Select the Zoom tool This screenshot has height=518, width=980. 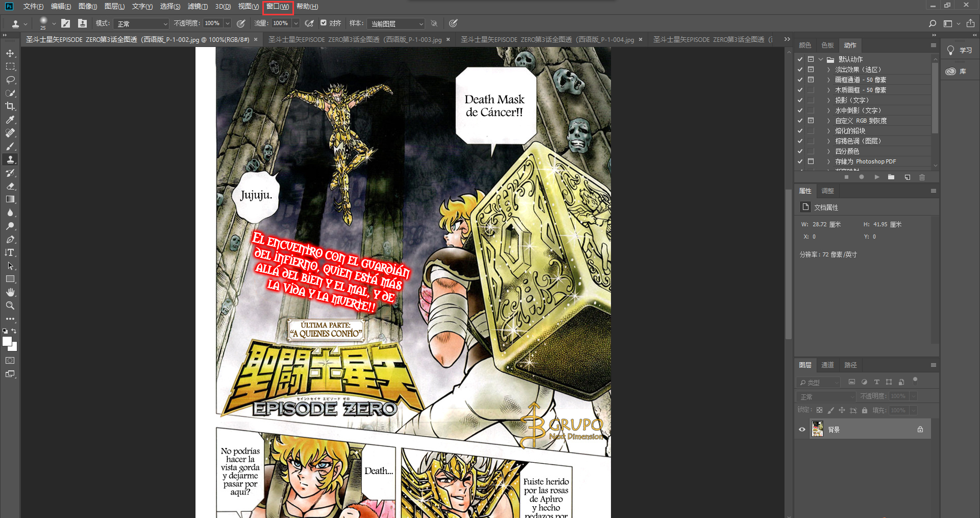coord(10,305)
